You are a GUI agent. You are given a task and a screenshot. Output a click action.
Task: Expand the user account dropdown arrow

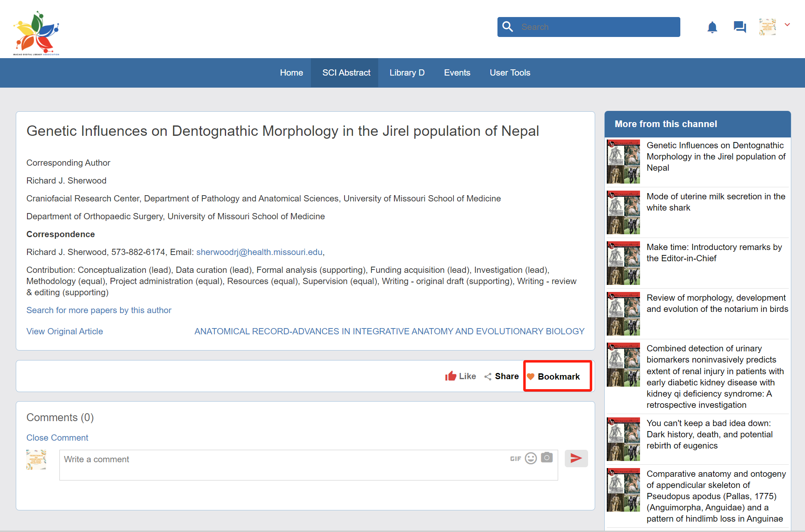tap(787, 25)
